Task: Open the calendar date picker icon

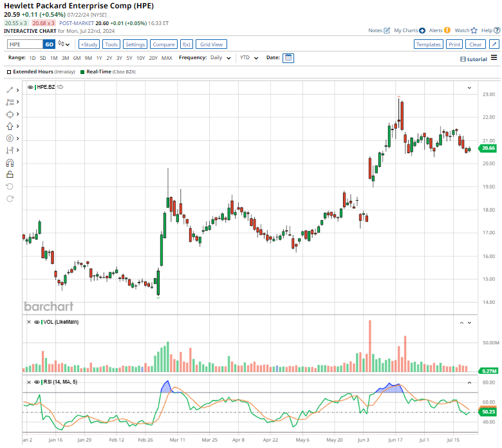Action: click(288, 58)
